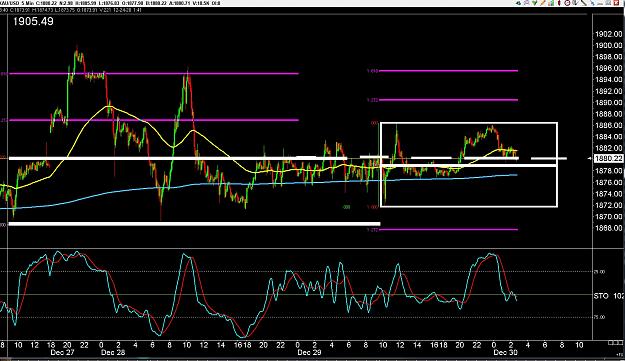Click the XAU/USD 5 Min symbol header

(18, 3)
